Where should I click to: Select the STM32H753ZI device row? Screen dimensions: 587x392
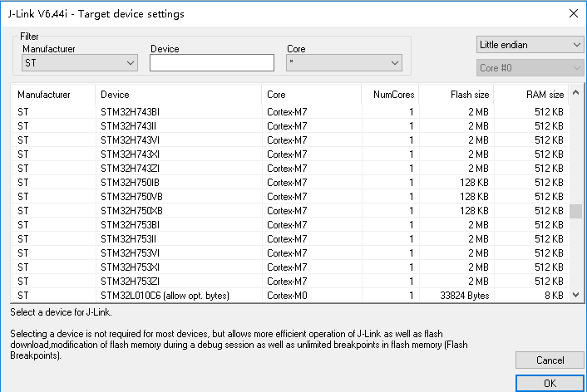click(290, 282)
